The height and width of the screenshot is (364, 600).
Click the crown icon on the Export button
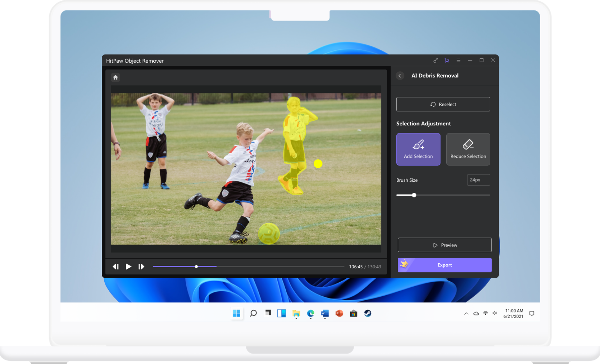tap(405, 265)
